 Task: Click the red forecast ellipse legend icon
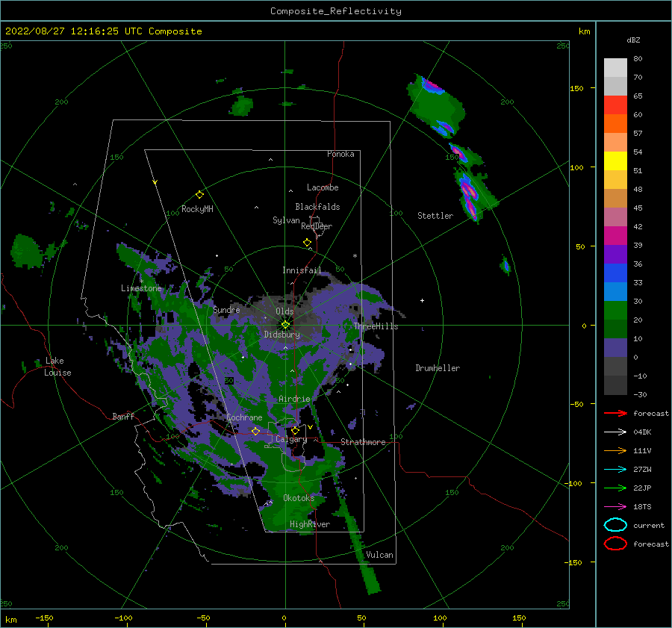[x=615, y=544]
